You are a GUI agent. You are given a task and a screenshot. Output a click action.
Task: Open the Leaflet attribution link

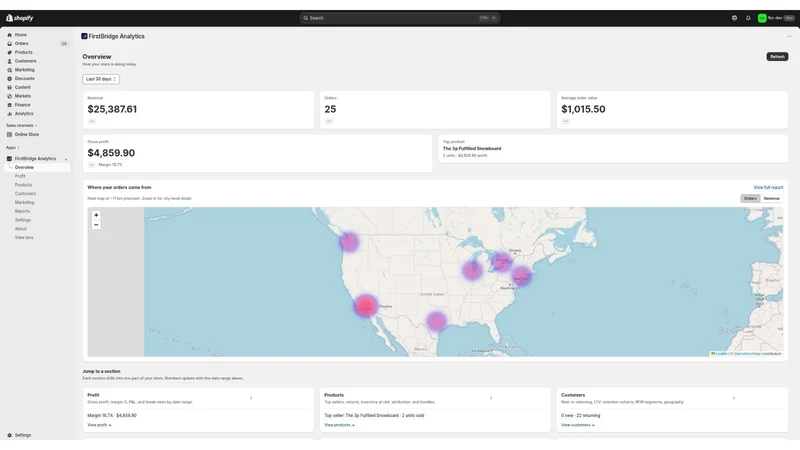tap(720, 354)
